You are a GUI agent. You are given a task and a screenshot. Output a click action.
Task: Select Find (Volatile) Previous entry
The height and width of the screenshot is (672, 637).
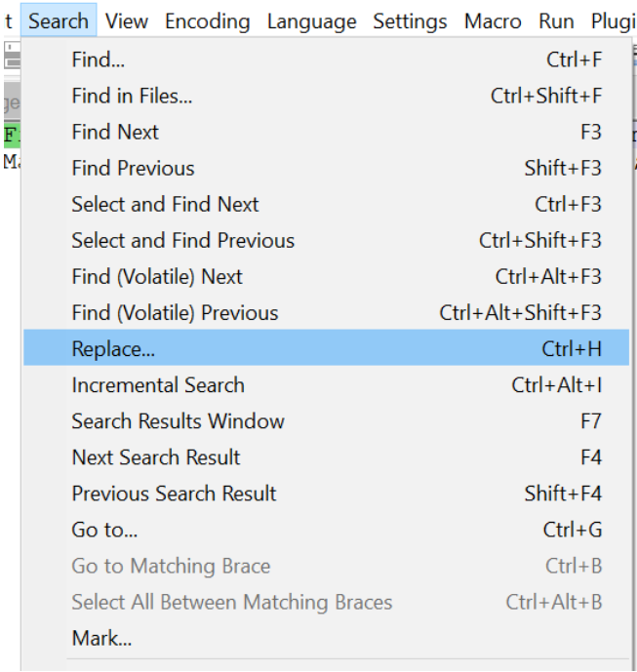point(326,312)
